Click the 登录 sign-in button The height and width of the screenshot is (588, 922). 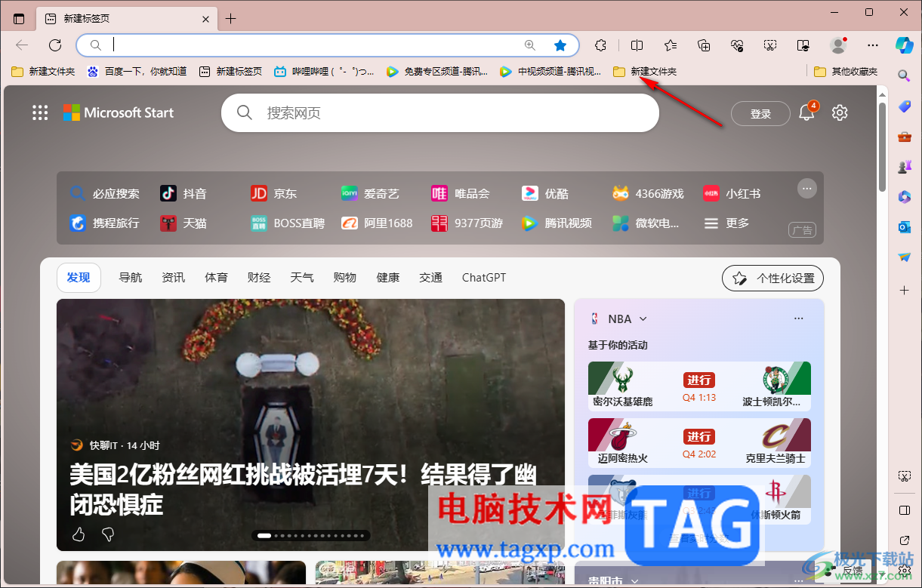pos(760,114)
